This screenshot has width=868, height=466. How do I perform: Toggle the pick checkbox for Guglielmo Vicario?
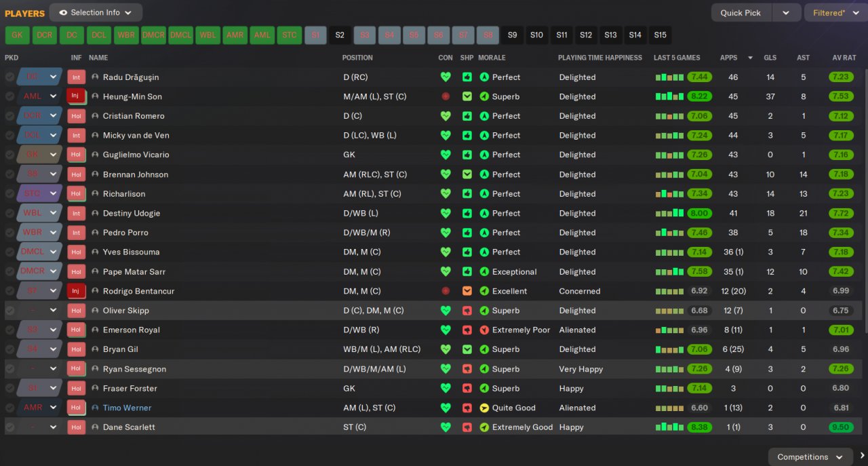tap(9, 155)
